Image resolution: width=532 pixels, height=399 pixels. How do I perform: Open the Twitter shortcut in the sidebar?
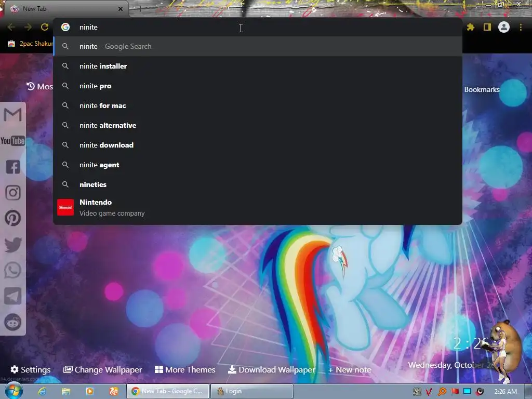(x=12, y=245)
